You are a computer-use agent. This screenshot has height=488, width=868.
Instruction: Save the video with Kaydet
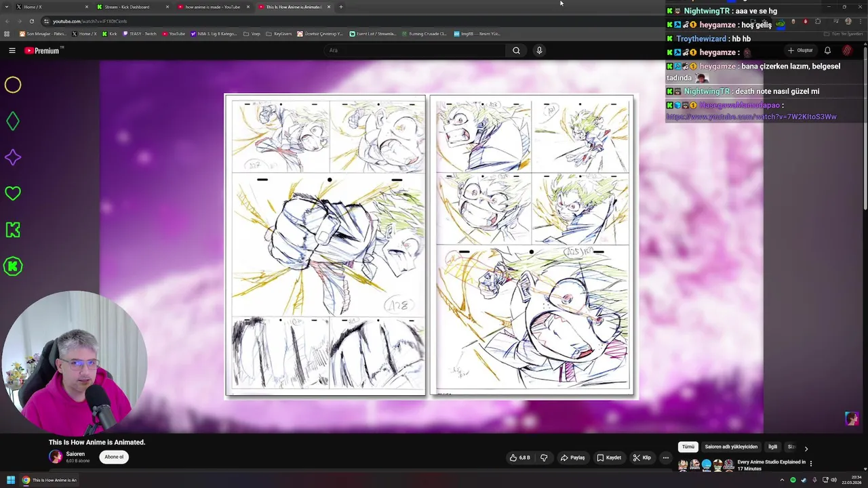coord(609,457)
